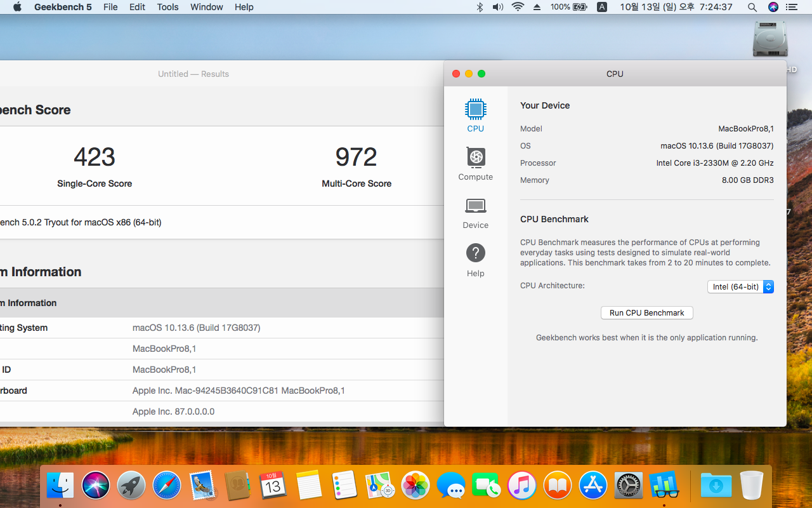812x508 pixels.
Task: Open Calendar in the Dock
Action: (273, 486)
